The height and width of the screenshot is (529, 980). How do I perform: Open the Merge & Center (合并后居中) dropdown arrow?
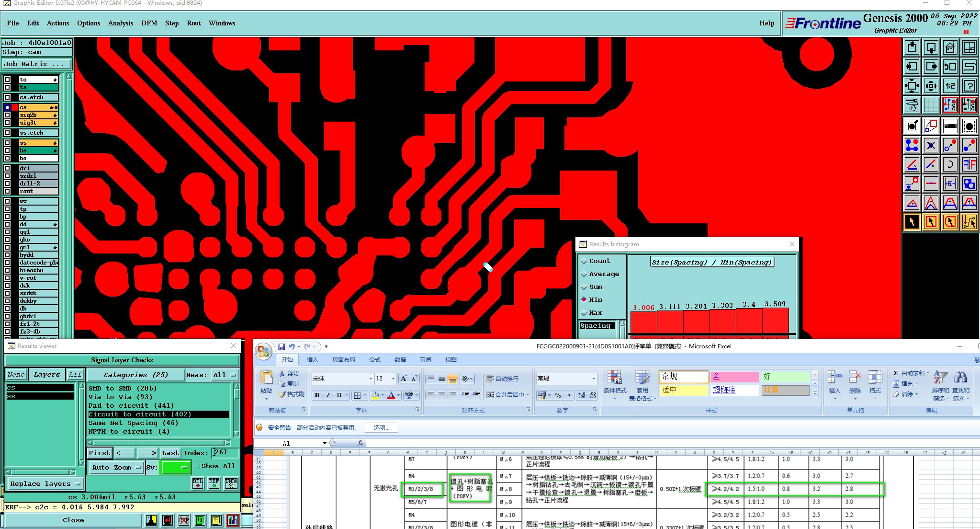528,395
